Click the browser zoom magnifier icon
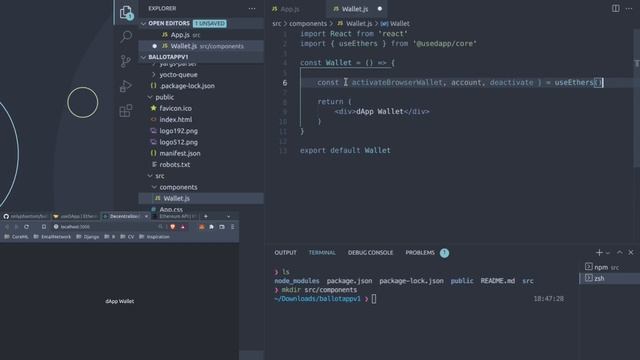Image resolution: width=640 pixels, height=360 pixels. 160,227
